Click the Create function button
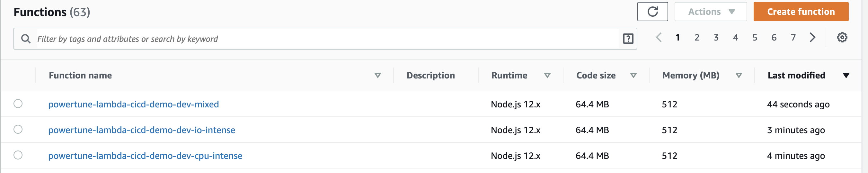Viewport: 868px width, 173px height. pos(801,12)
